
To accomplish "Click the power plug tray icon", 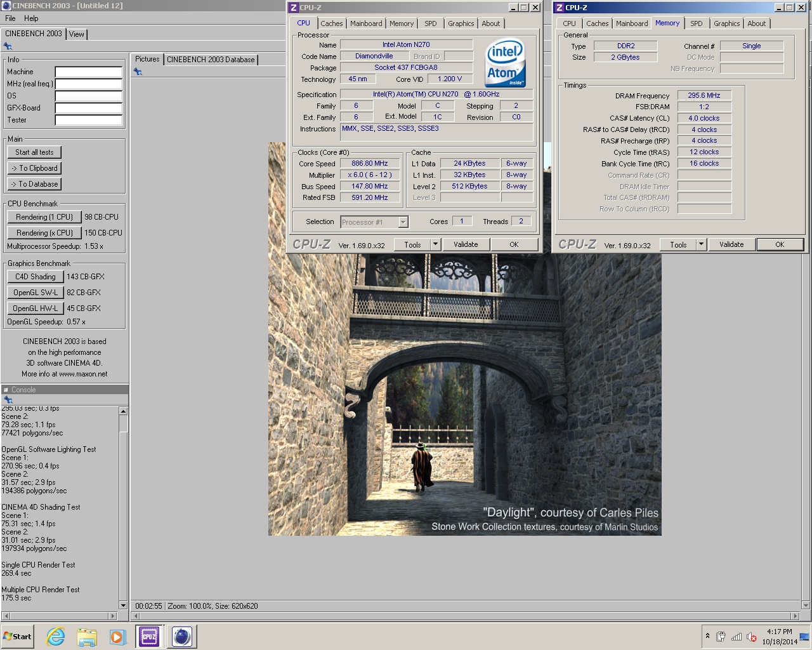I will point(721,637).
